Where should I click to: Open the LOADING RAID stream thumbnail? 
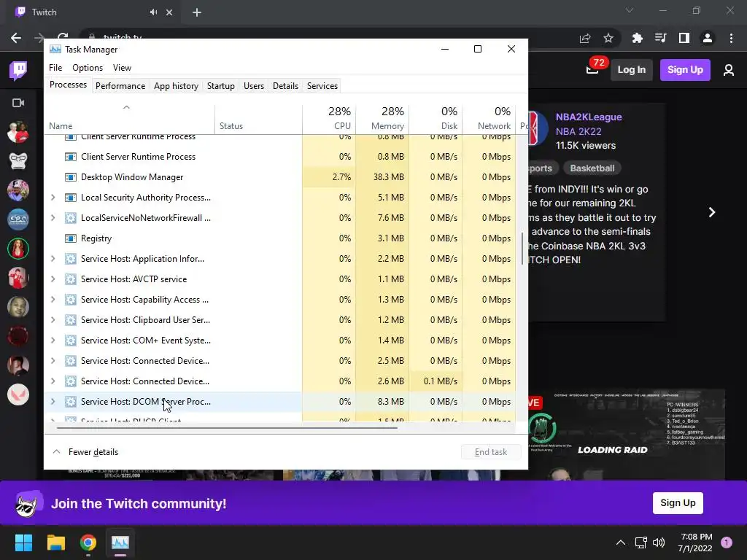(x=627, y=435)
